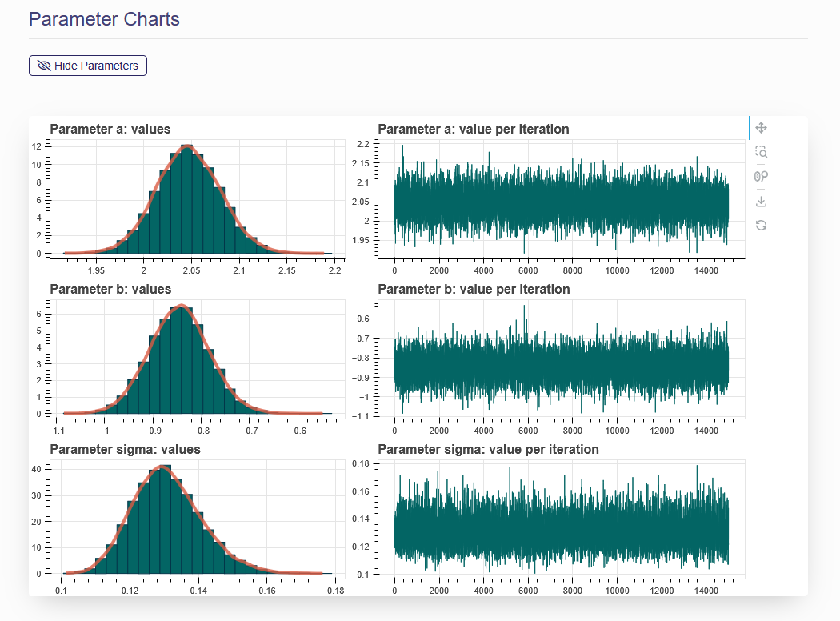
Task: Enable the Wheel Zoom tool
Action: (762, 177)
